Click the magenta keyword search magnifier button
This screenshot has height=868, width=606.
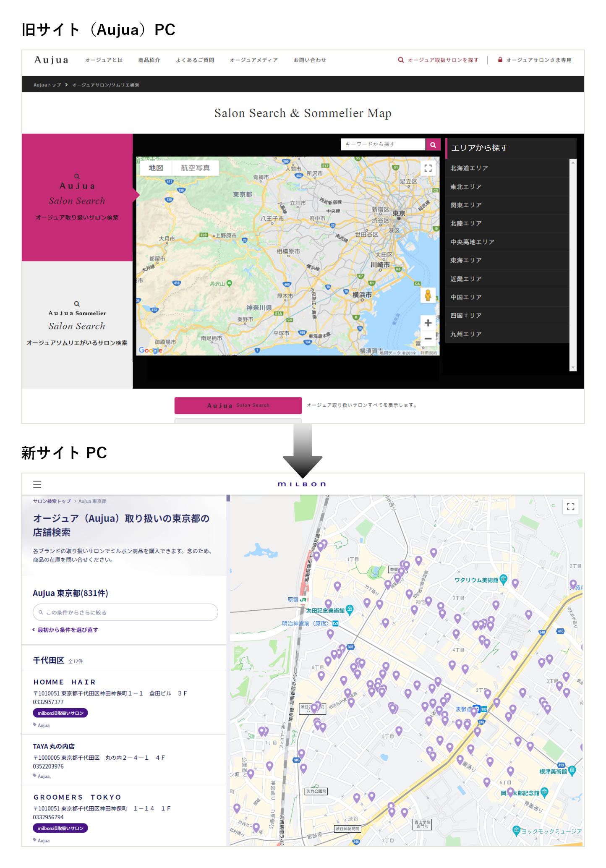point(433,144)
